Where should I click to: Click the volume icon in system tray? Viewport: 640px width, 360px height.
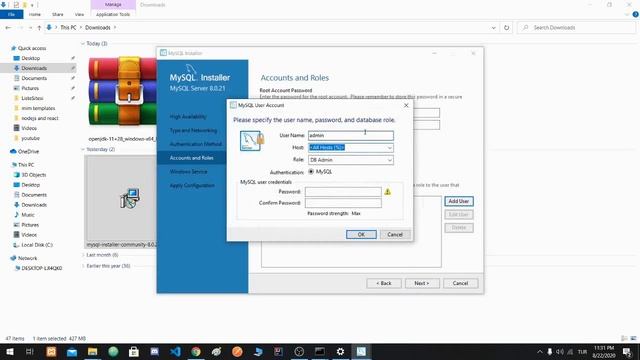560,352
